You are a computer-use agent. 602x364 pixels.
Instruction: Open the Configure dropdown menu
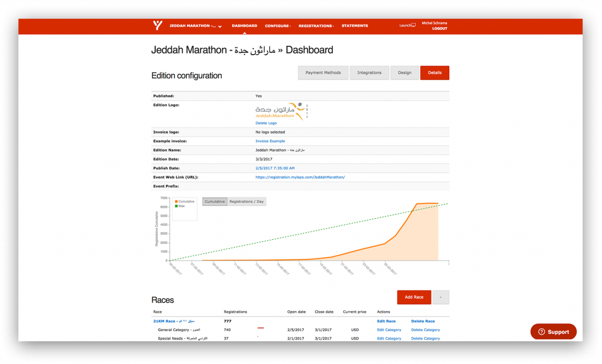point(277,26)
